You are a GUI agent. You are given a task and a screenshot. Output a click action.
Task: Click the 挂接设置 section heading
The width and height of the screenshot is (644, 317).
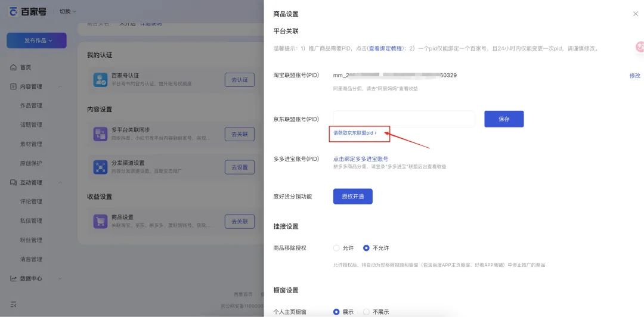tap(286, 226)
